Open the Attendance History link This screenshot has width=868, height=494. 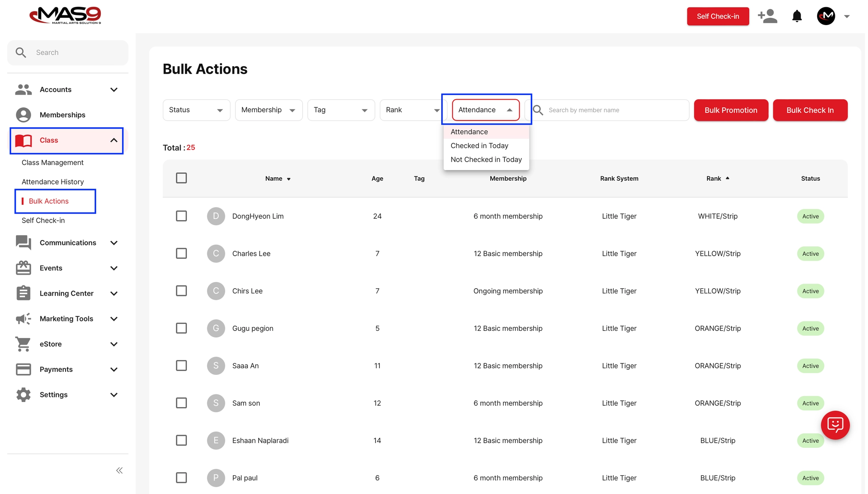(x=53, y=181)
